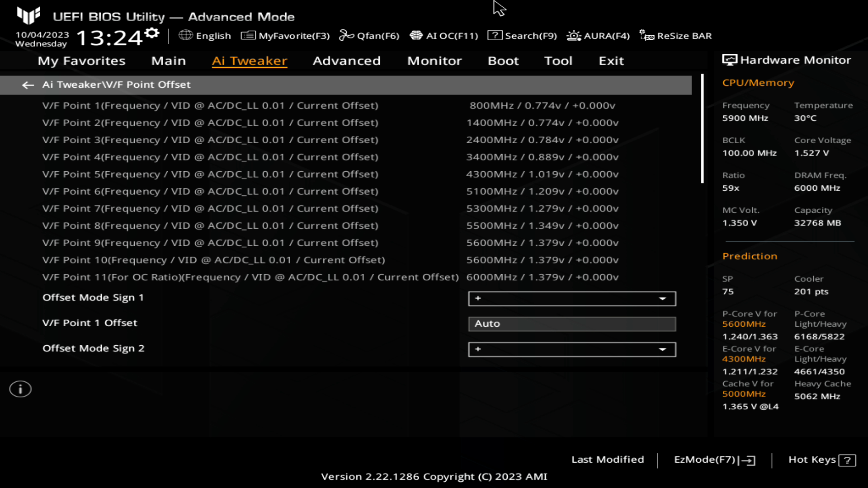This screenshot has width=868, height=488.
Task: Open QFan fan control settings
Action: (368, 36)
